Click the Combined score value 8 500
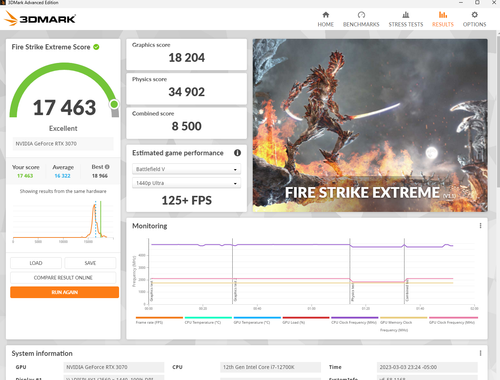Viewport: 500px width, 380px height. (187, 126)
